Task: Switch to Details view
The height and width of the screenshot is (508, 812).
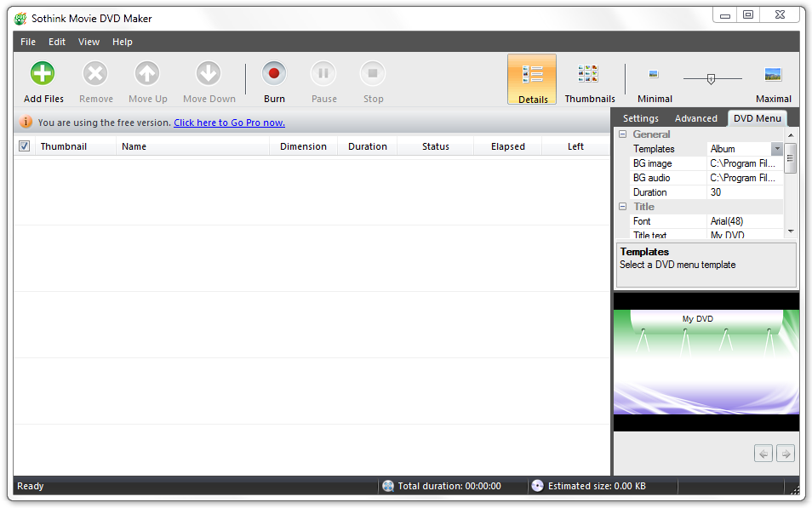Action: click(532, 80)
